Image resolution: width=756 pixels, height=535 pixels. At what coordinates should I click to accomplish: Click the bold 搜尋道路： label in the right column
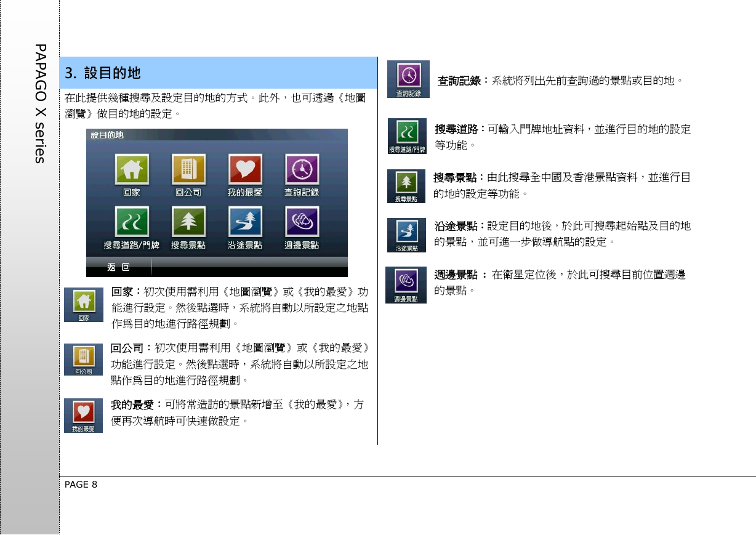[x=461, y=129]
